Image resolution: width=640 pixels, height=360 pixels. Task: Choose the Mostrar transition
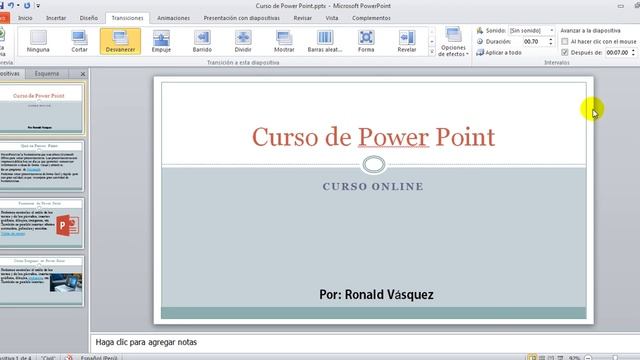284,41
